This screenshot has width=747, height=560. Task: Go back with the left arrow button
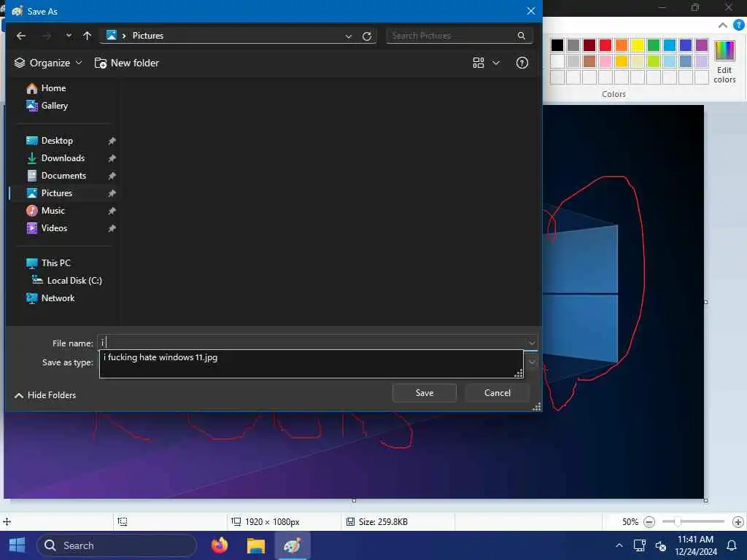click(21, 36)
